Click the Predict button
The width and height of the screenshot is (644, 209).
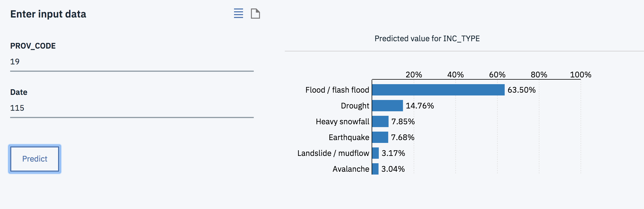[x=35, y=159]
